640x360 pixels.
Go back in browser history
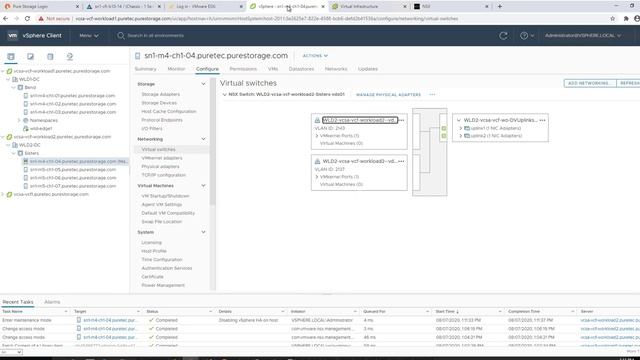pos(6,19)
